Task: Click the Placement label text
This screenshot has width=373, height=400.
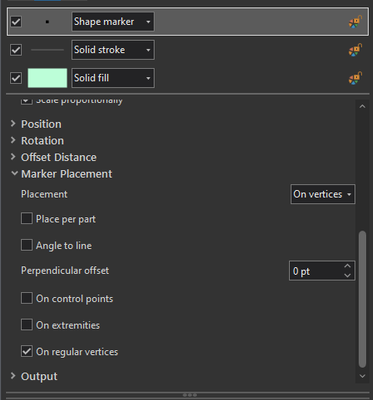Action: click(x=44, y=194)
